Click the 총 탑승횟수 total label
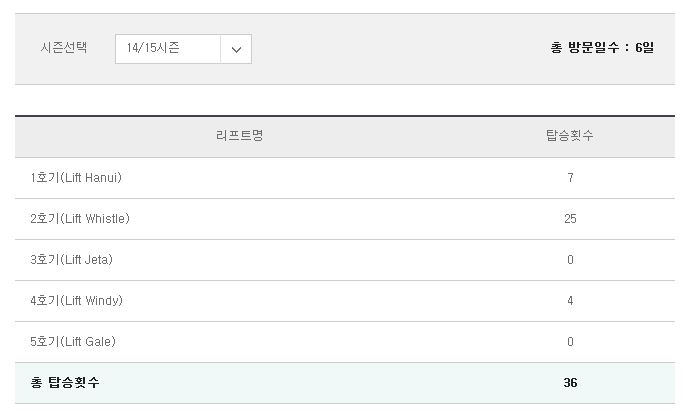The height and width of the screenshot is (414, 687). click(x=65, y=382)
